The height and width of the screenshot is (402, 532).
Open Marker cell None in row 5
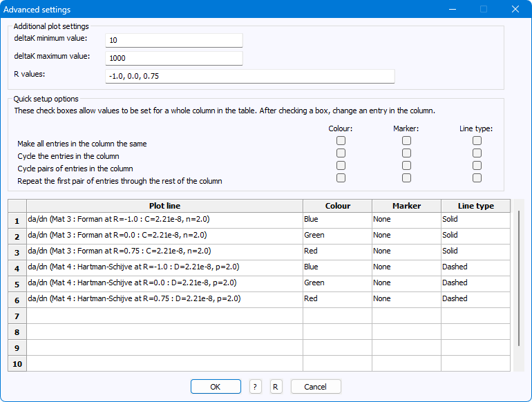pyautogui.click(x=406, y=284)
